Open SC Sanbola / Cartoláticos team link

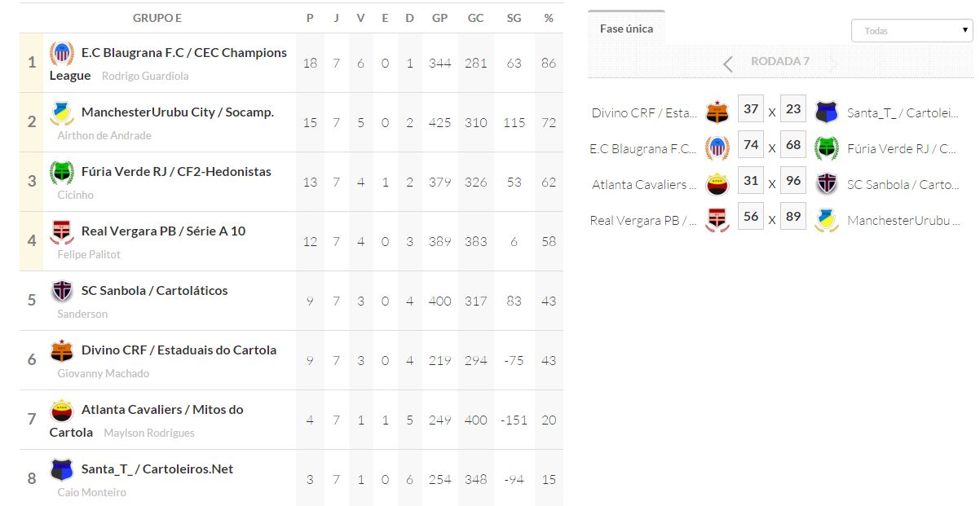pyautogui.click(x=155, y=291)
